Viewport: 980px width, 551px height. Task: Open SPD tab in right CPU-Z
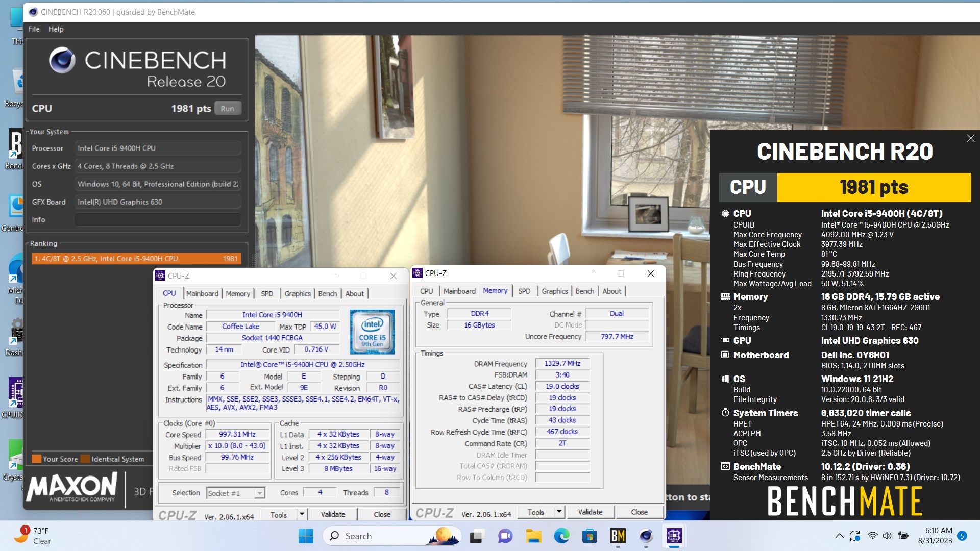coord(524,291)
